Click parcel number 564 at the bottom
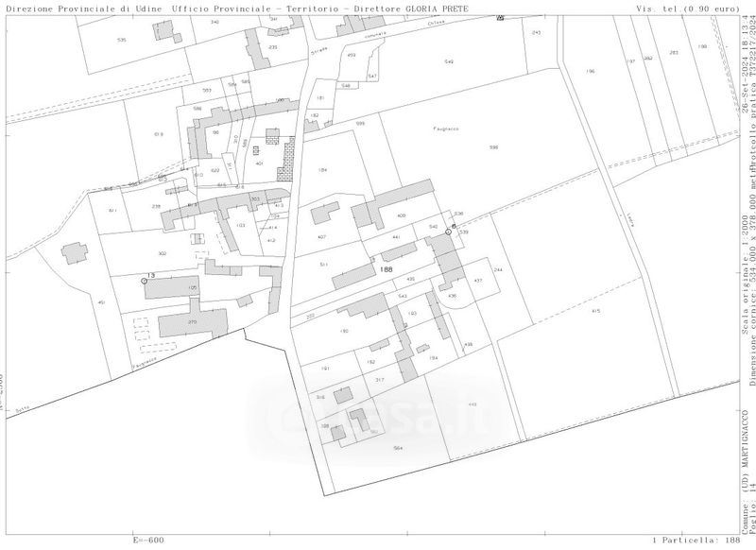Screen dimensions: 756x550 coord(398,447)
